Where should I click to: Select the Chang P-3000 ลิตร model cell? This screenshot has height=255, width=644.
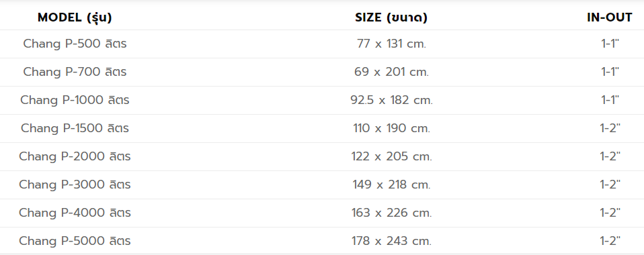point(75,185)
